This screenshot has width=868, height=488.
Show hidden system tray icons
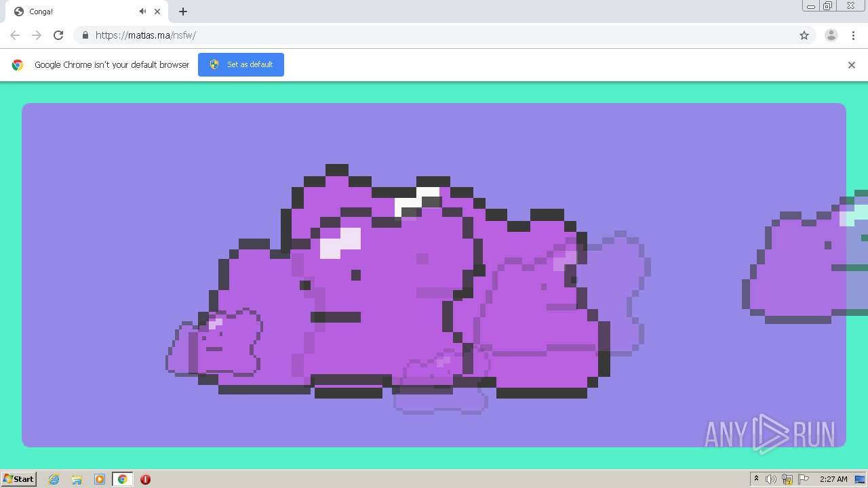[756, 479]
